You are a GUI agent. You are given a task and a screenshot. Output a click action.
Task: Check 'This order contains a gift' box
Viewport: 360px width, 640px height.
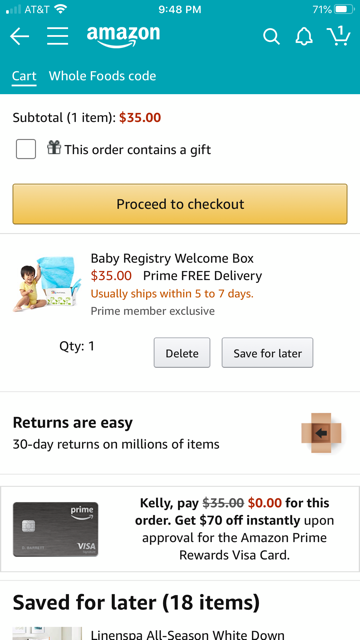[26, 149]
